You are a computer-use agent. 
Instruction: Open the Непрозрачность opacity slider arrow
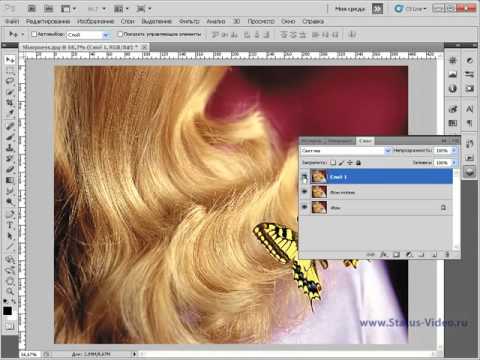[x=454, y=151]
